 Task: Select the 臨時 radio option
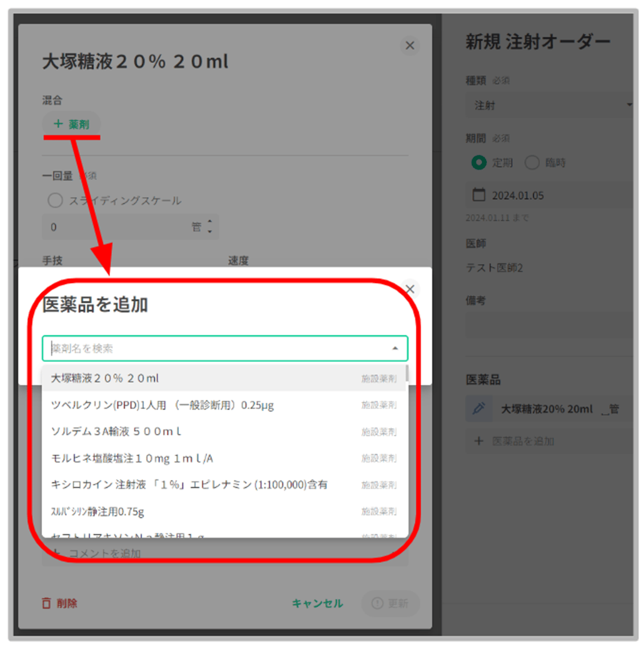[532, 163]
